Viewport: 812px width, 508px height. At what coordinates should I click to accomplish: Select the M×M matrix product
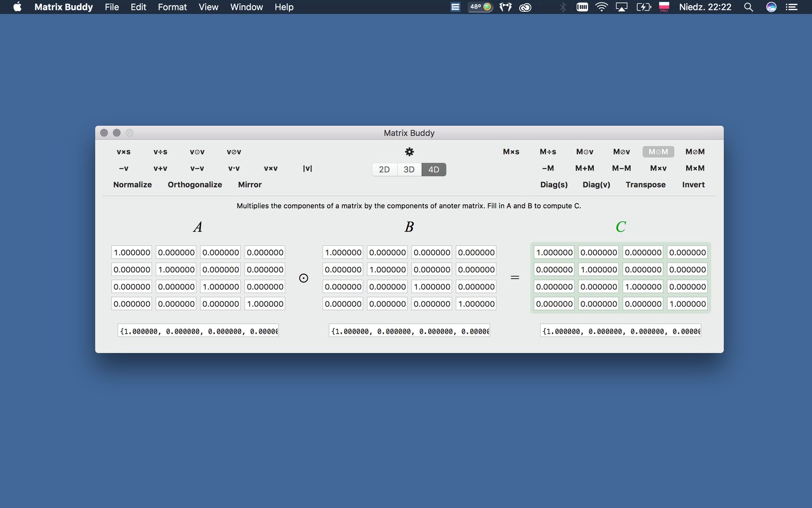(695, 168)
